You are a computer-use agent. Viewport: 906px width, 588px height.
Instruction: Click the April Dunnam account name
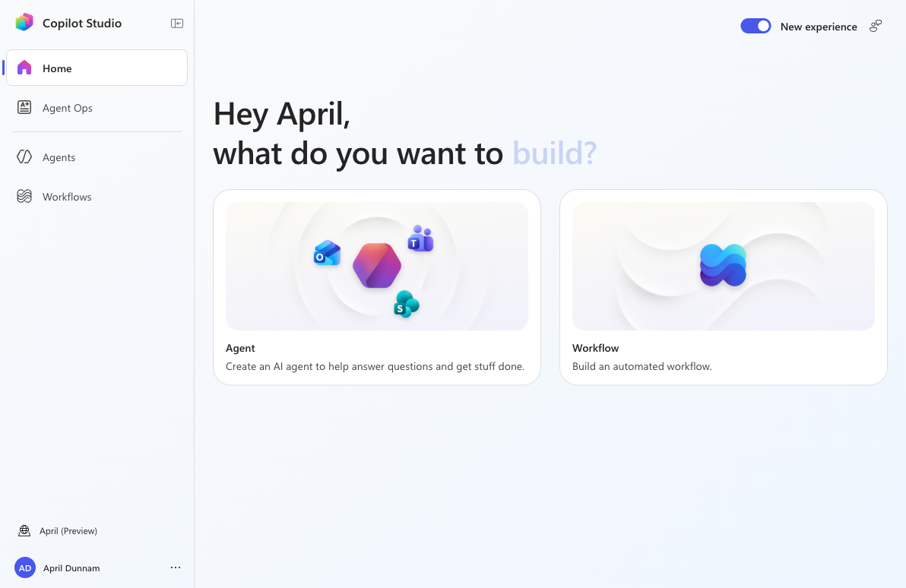pyautogui.click(x=71, y=567)
